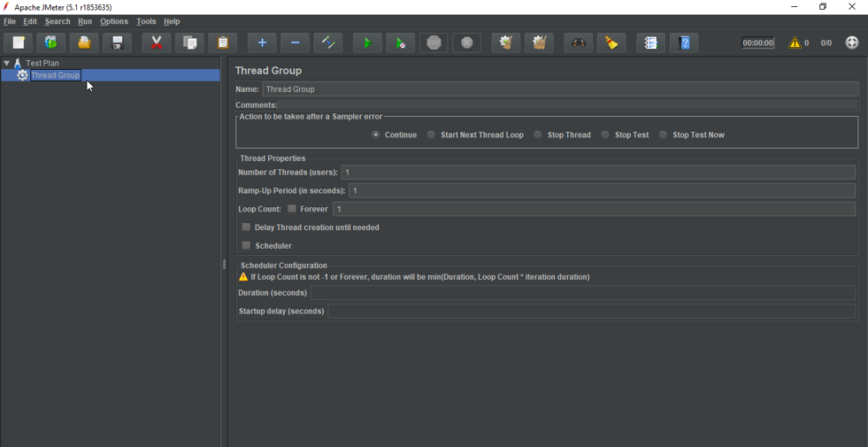The width and height of the screenshot is (868, 447).
Task: Select the Stop Test radio button
Action: 605,135
